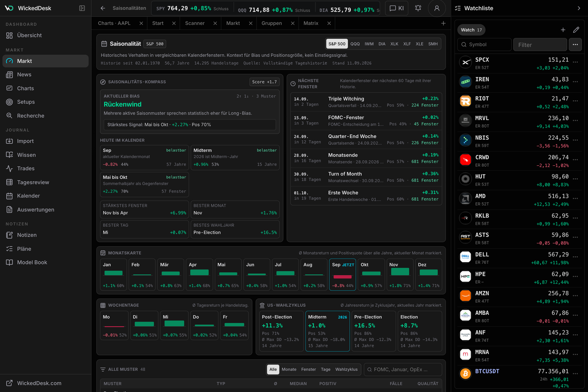Select the SMH symbol toggle
Viewport: 588px width, 392px height.
tap(433, 44)
